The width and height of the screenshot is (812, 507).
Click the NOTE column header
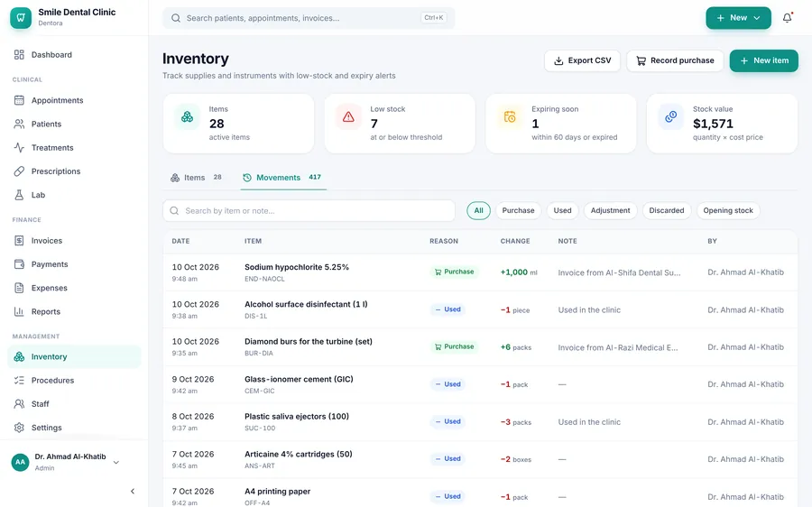pos(567,242)
